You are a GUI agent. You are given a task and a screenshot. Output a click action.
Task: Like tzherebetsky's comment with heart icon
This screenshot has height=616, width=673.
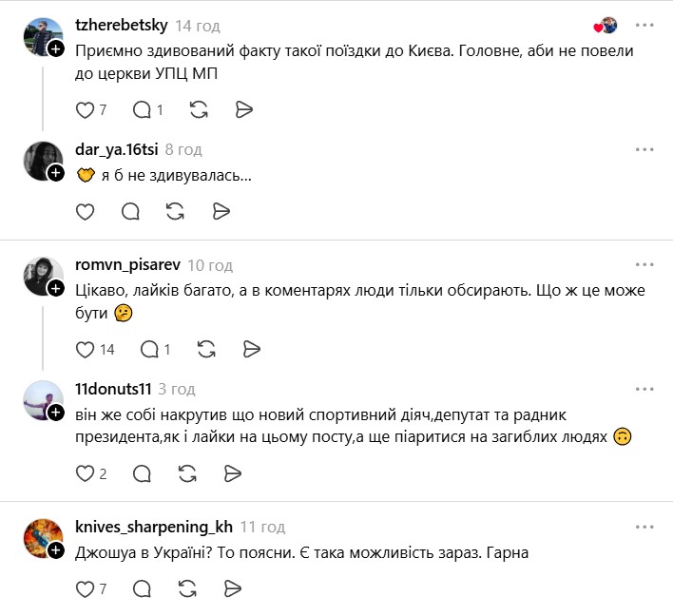click(85, 109)
